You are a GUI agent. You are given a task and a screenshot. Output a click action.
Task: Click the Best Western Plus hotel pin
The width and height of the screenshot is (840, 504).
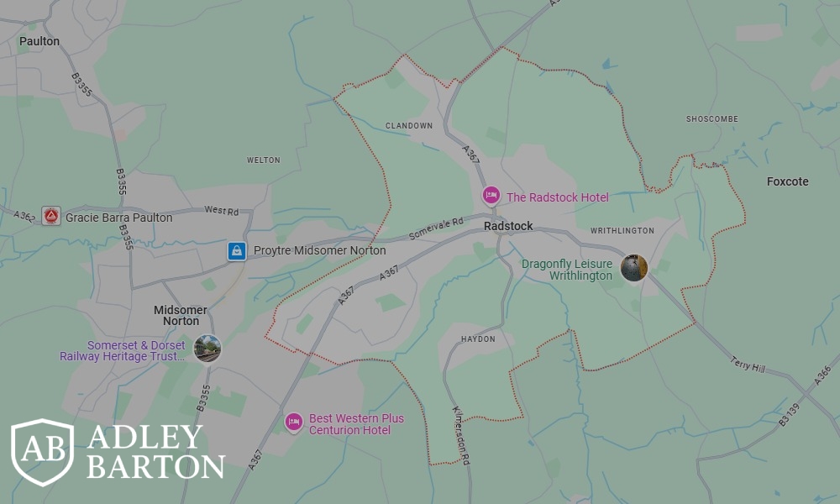[293, 423]
